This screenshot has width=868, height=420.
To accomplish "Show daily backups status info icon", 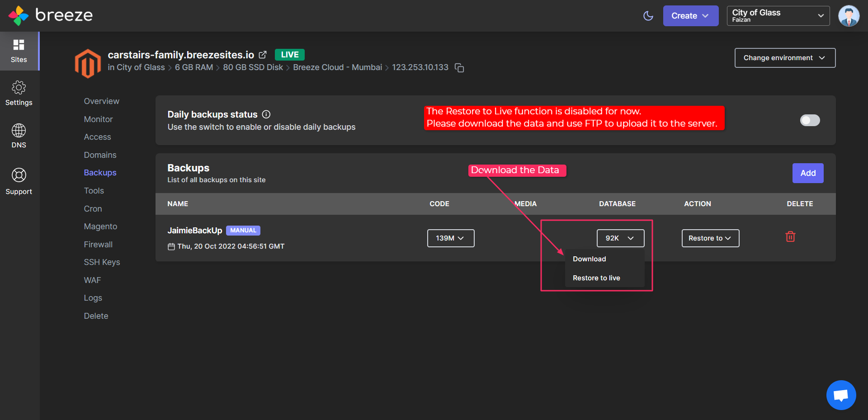I will click(x=266, y=114).
